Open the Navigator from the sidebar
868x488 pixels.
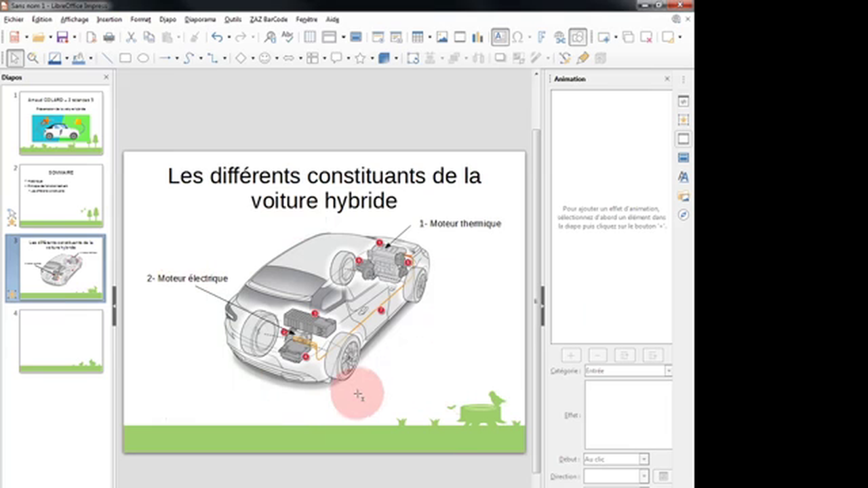pos(683,215)
